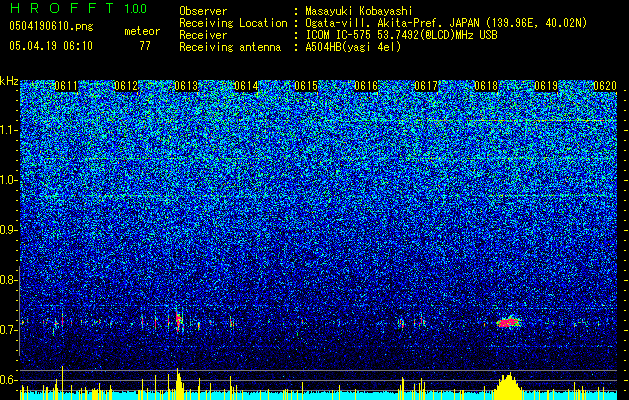
Task: Click the antenna value A504HB(yagi 4el)
Action: [353, 47]
